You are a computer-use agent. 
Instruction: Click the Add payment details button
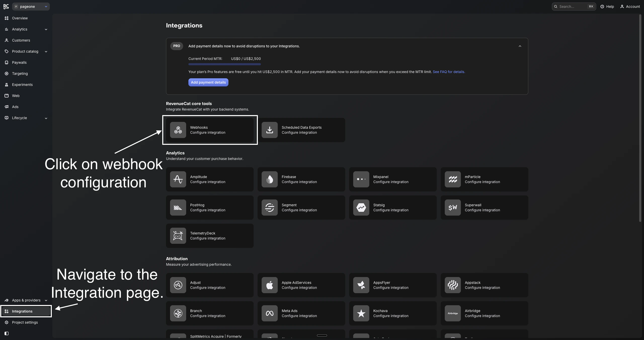(208, 82)
